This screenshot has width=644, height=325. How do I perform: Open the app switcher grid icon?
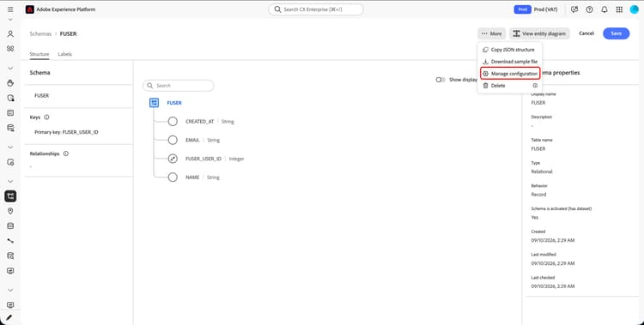(619, 9)
